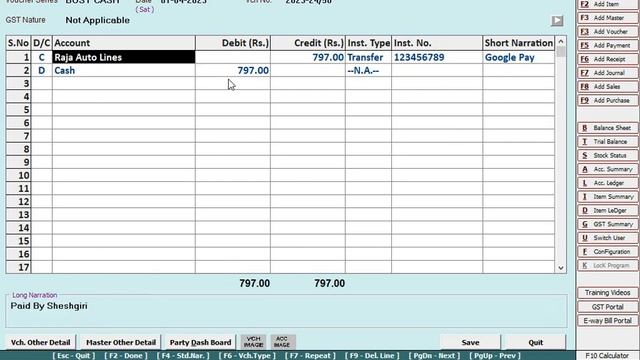Click the PgUp - Prev shortcut

point(495,356)
